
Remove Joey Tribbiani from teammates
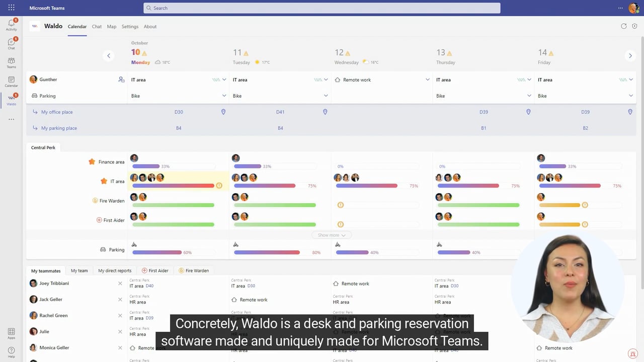coord(120,284)
